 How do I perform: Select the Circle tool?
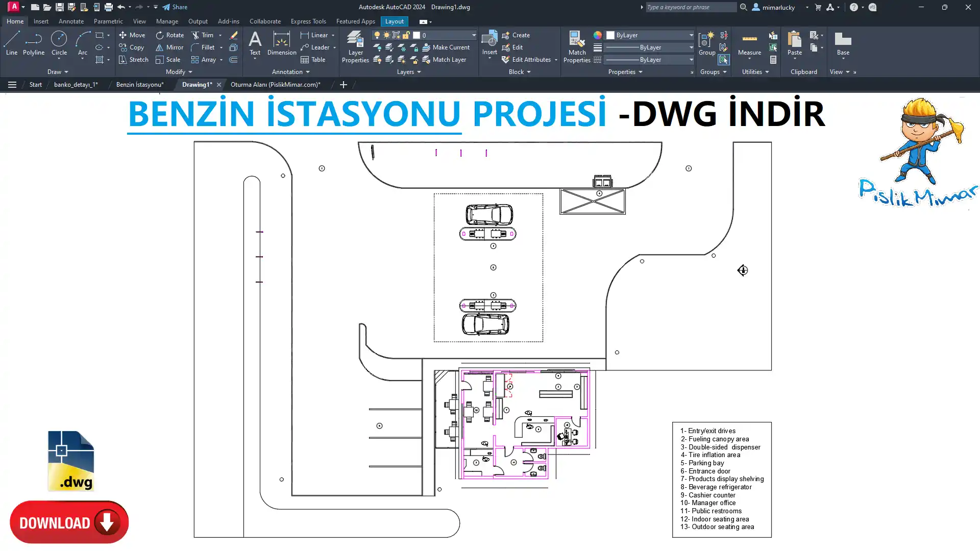coord(59,43)
